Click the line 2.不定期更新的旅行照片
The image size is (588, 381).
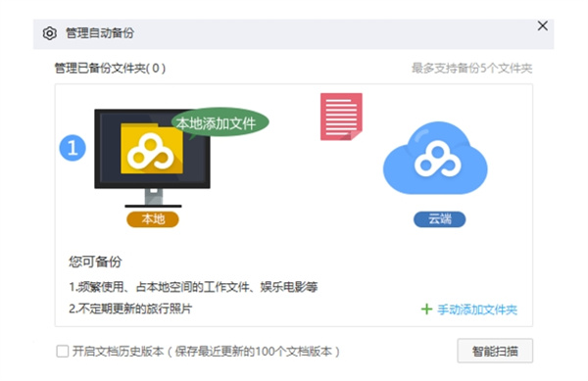pyautogui.click(x=130, y=309)
